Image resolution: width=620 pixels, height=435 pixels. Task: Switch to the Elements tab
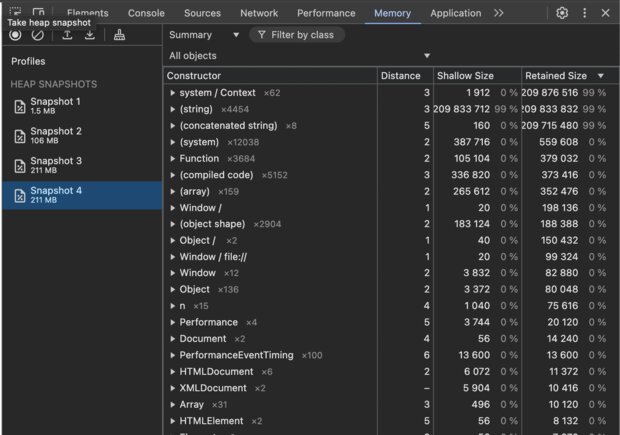(87, 13)
